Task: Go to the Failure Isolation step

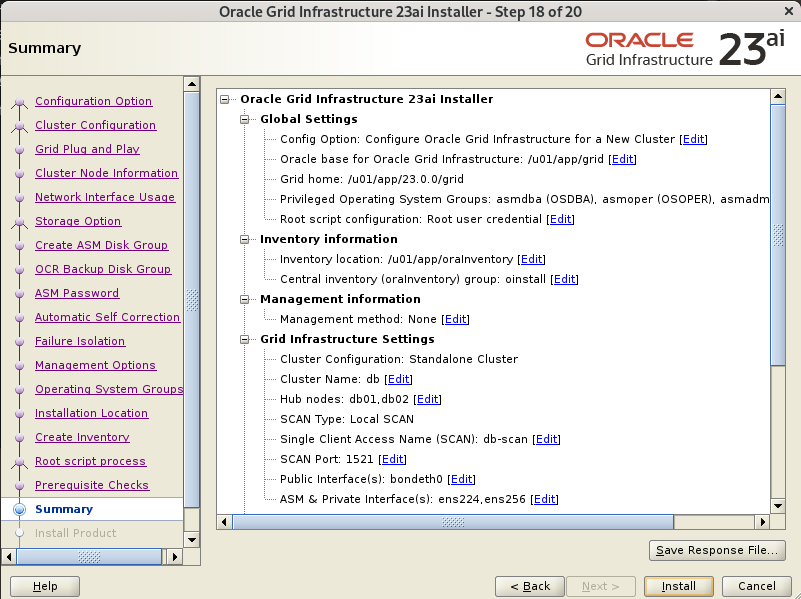Action: [80, 341]
